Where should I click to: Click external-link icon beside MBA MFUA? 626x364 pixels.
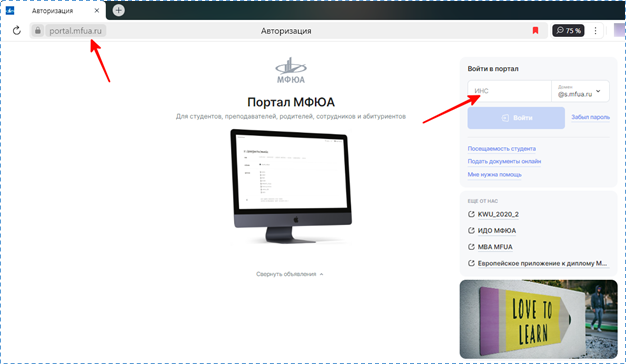(x=471, y=247)
